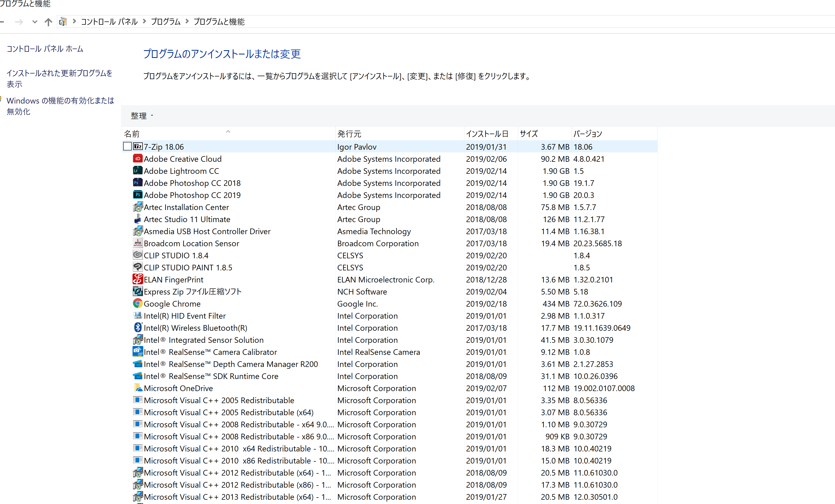Select the Microsoft Visual C++ 2005 Redistributable row
Image resolution: width=835 pixels, height=504 pixels.
coord(389,400)
